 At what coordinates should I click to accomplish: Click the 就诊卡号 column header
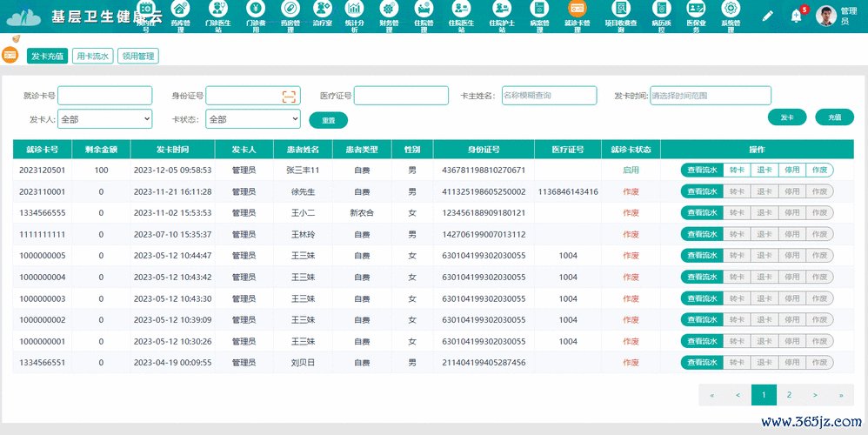click(x=42, y=150)
